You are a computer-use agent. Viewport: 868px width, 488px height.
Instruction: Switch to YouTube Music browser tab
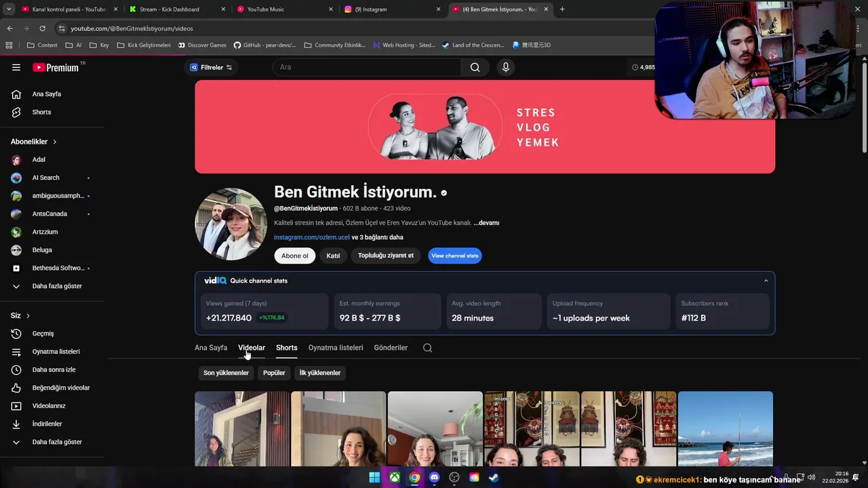tap(285, 9)
